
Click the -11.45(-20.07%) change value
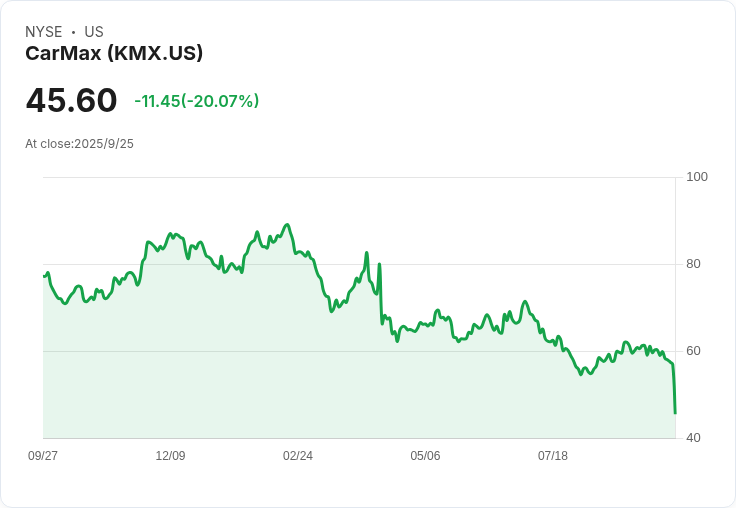[x=197, y=101]
